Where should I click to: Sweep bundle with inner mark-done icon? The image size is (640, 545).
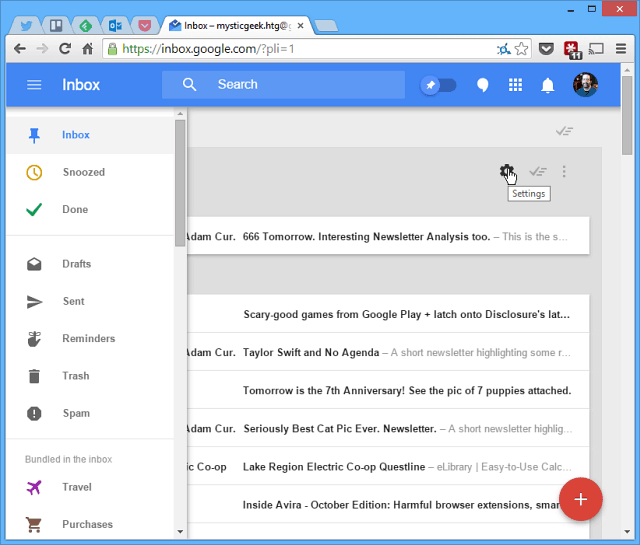coord(538,171)
